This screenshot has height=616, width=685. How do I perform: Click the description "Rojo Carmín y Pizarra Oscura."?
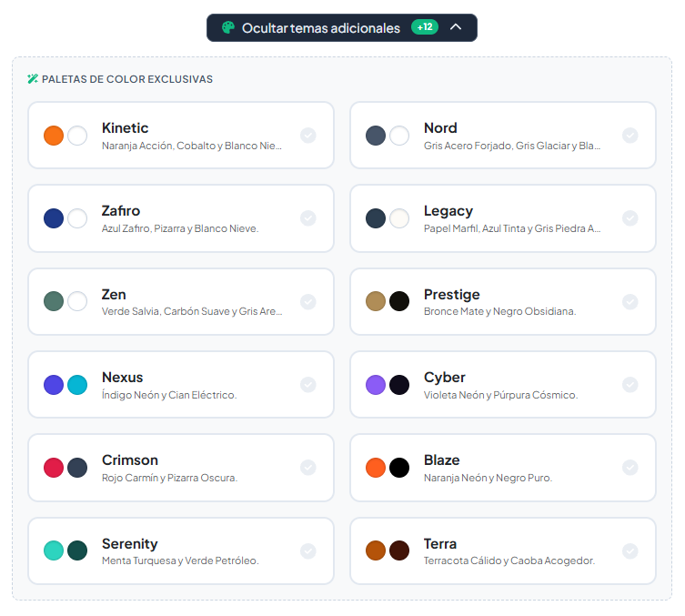[169, 478]
